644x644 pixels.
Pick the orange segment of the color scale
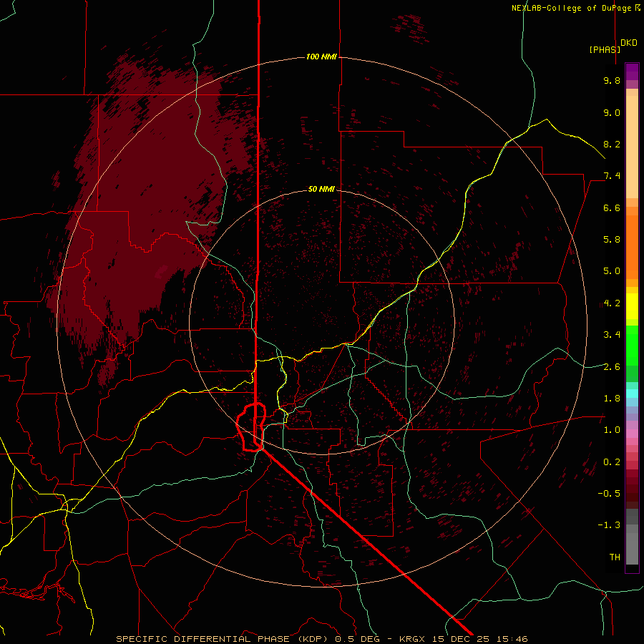coord(632,247)
